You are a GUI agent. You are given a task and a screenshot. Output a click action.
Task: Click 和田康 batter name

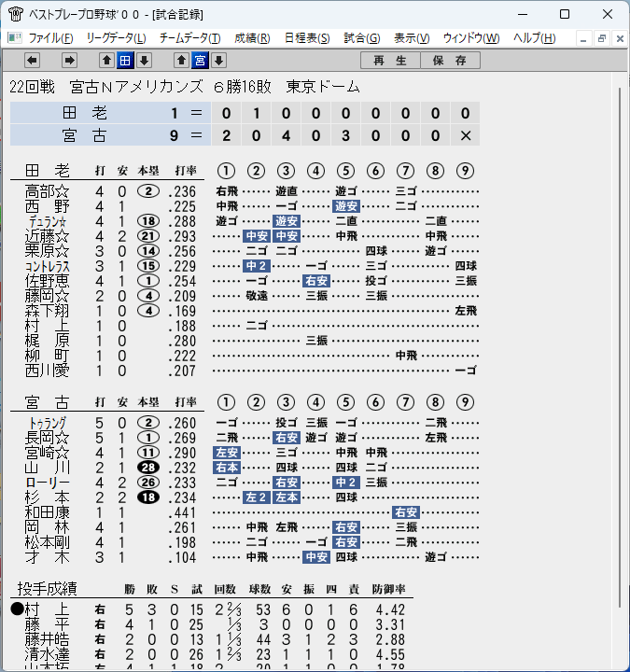pyautogui.click(x=48, y=512)
